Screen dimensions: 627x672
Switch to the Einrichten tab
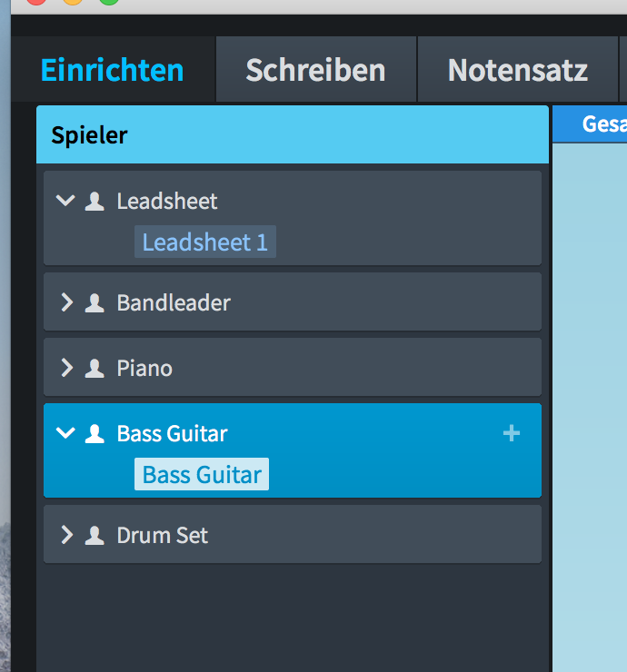[113, 70]
